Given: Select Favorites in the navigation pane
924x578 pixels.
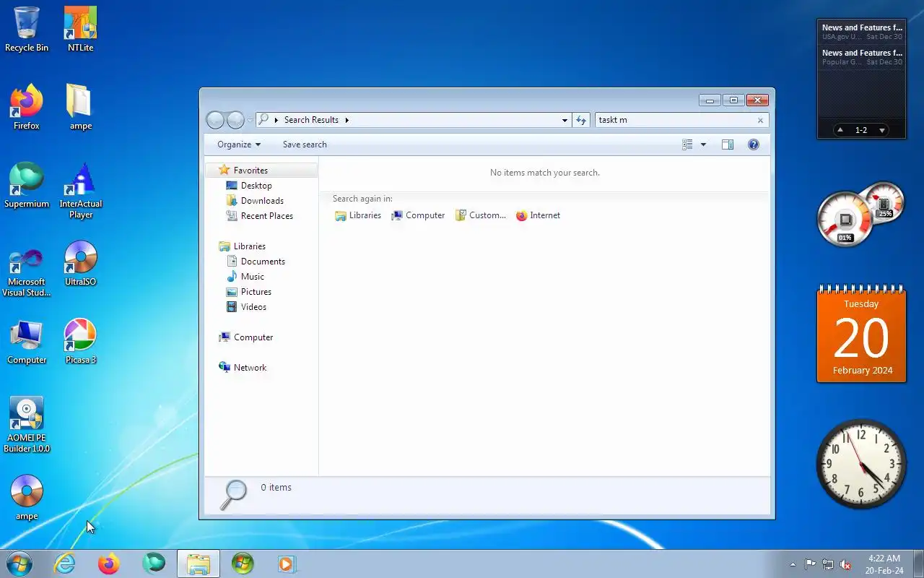Looking at the screenshot, I should tap(262, 171).
